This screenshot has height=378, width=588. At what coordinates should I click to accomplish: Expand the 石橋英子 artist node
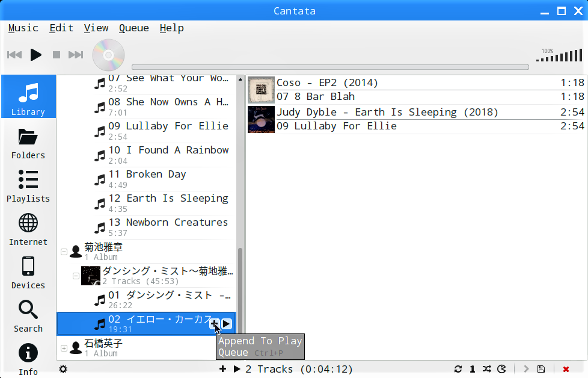[x=64, y=348]
